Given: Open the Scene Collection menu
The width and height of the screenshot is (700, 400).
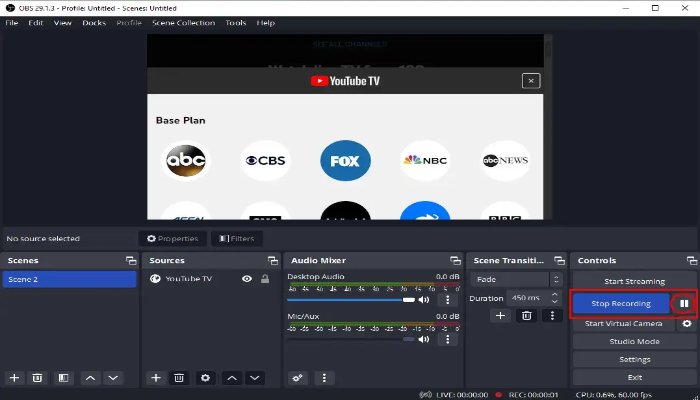Looking at the screenshot, I should 183,23.
